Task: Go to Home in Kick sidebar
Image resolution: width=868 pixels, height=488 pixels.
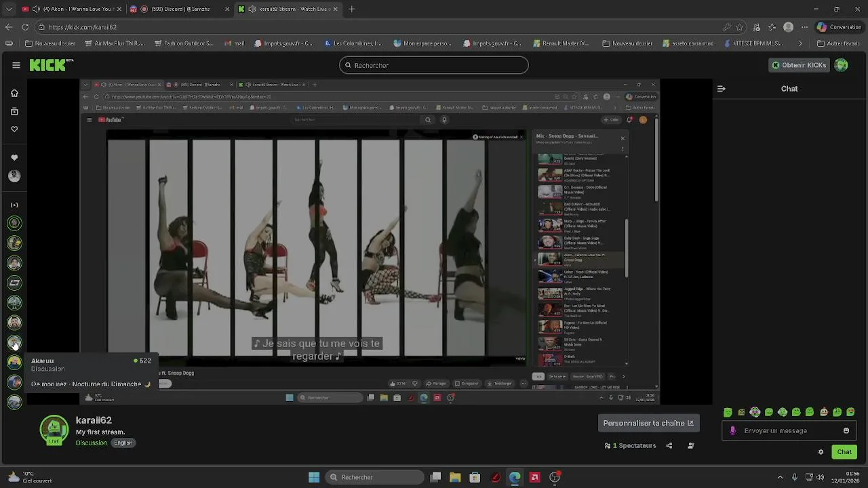Action: click(x=14, y=93)
